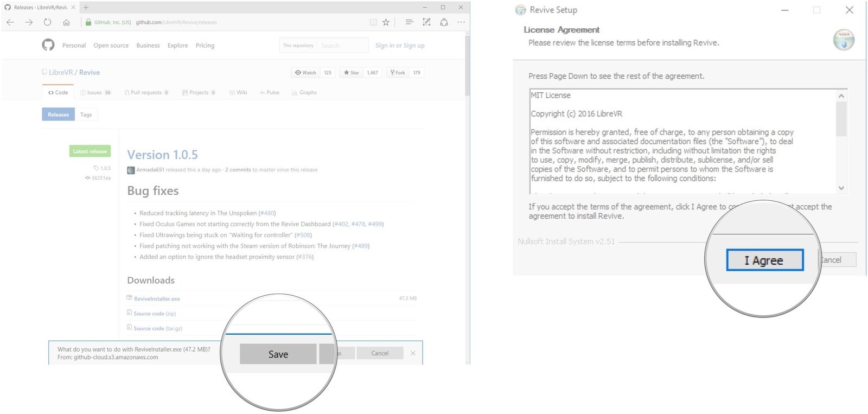Viewport: 868px width, 414px height.
Task: Click the 1.0.5 tag icon link
Action: (x=102, y=168)
